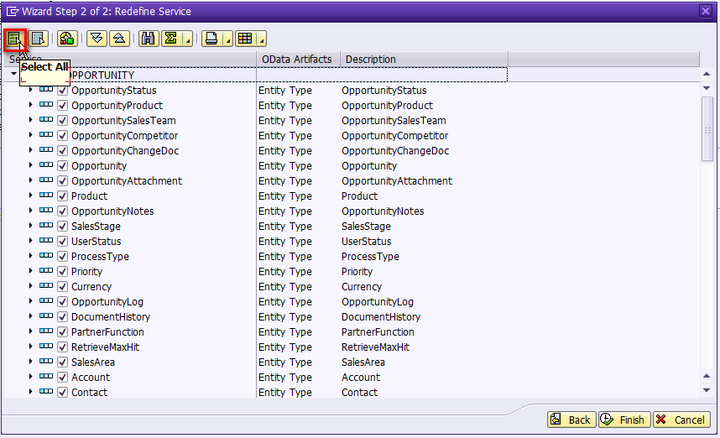Viewport: 720px width, 438px height.
Task: Click the RetrieveMaxHit description cell
Action: [375, 347]
